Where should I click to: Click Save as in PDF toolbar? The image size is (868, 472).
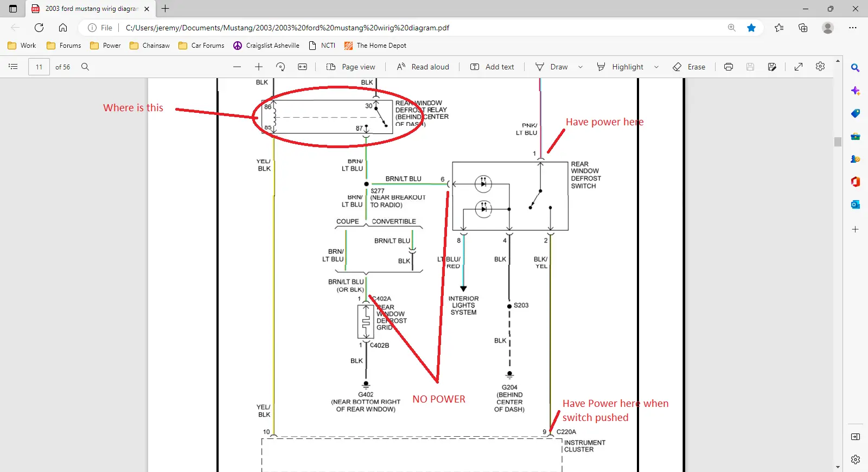click(x=772, y=67)
